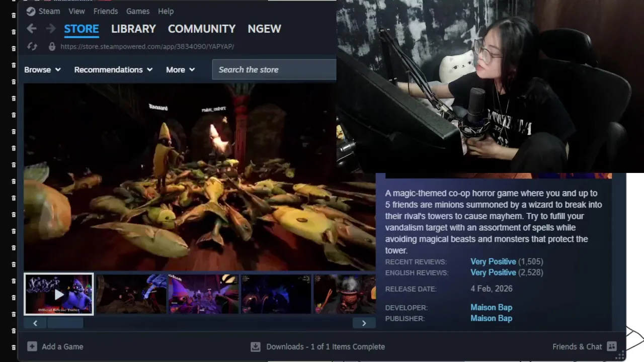The width and height of the screenshot is (644, 362).
Task: Open the Help menu
Action: tap(166, 11)
